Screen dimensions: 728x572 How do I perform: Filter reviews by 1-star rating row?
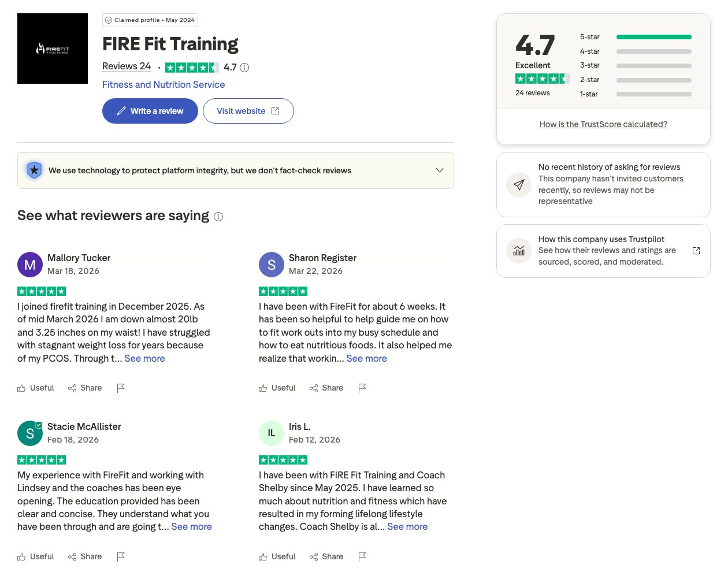click(x=636, y=94)
